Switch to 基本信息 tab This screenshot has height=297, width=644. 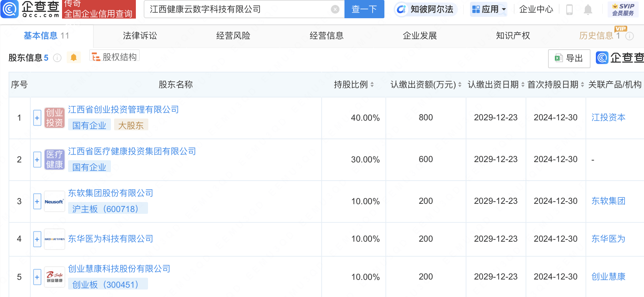tap(46, 36)
